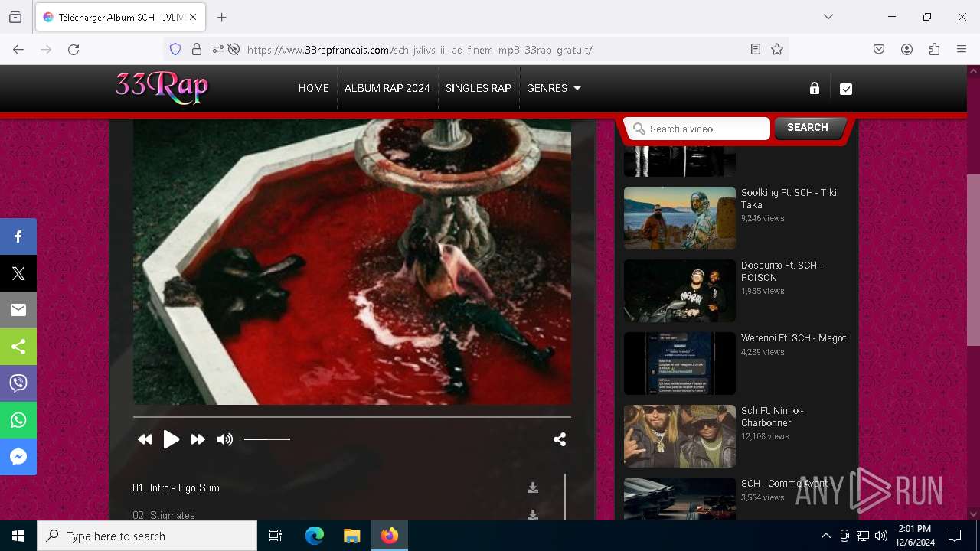Screen dimensions: 980x551
Task: Open the Extensions puzzle icon
Action: coord(934,50)
